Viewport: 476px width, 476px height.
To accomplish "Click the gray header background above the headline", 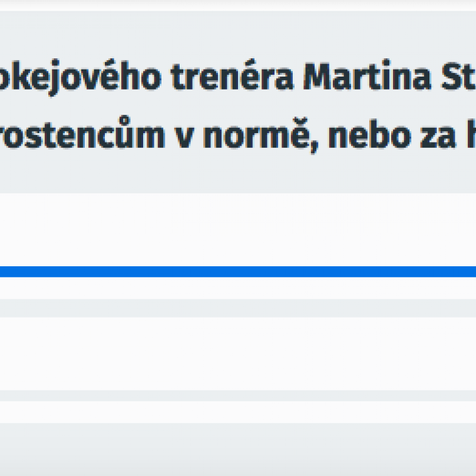I will 238,34.
